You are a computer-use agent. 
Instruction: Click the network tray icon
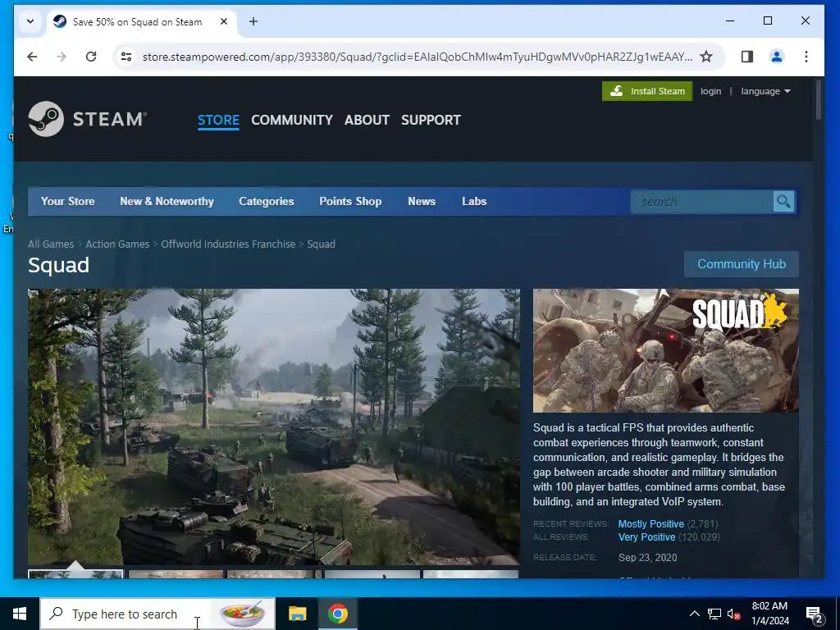tap(714, 614)
